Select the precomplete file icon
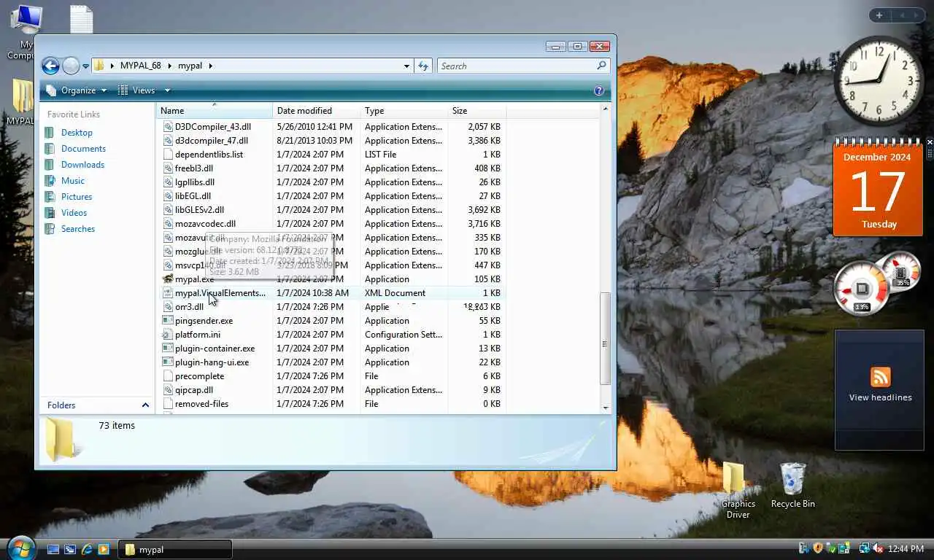 tap(168, 376)
